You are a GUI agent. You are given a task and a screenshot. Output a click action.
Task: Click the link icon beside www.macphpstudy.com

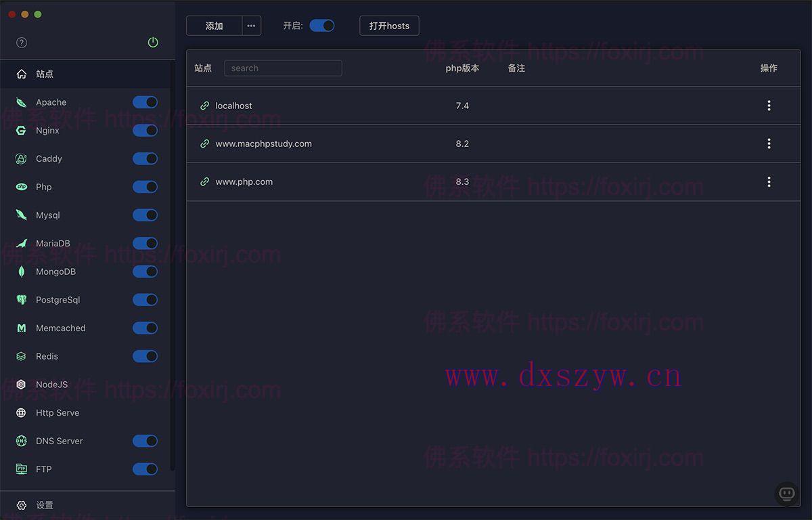point(204,144)
